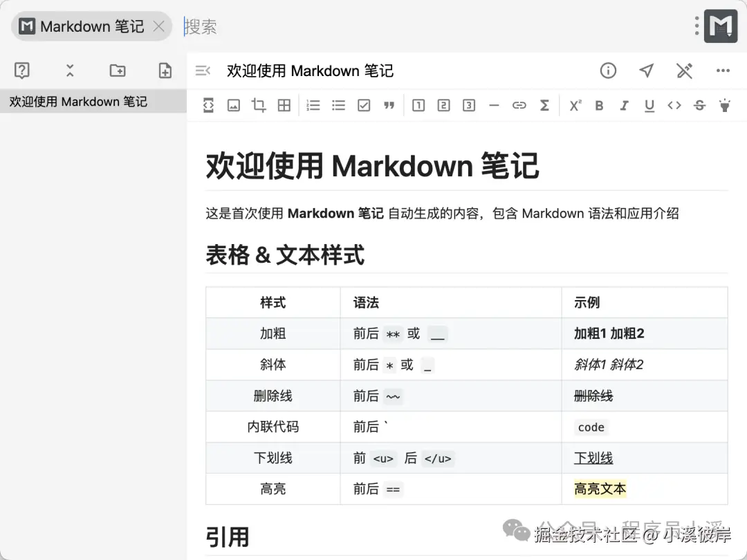The width and height of the screenshot is (747, 560).
Task: Create a new folder in the sidebar
Action: (117, 71)
